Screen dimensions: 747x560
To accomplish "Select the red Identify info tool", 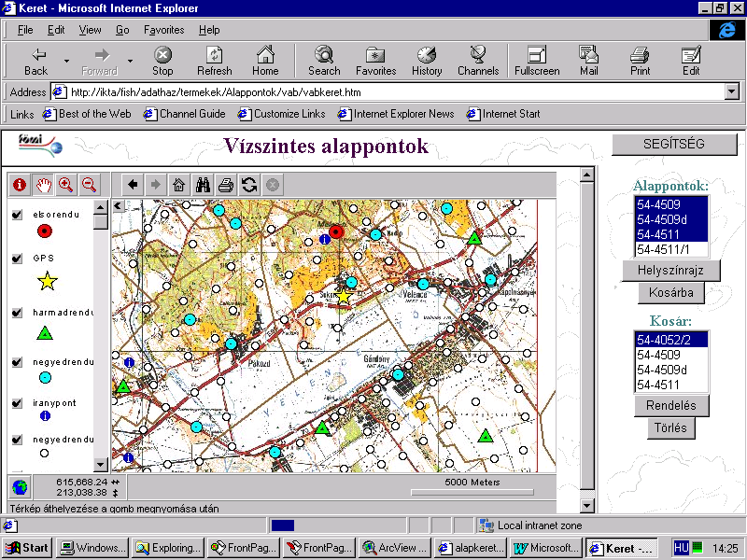I will [x=19, y=185].
